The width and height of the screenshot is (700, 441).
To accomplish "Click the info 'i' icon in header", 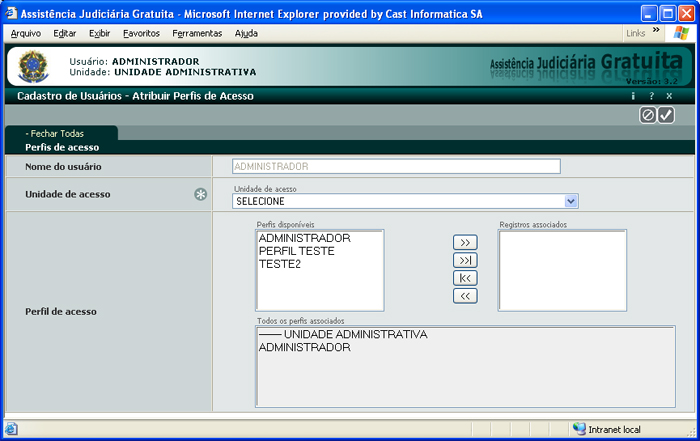I will click(x=633, y=97).
